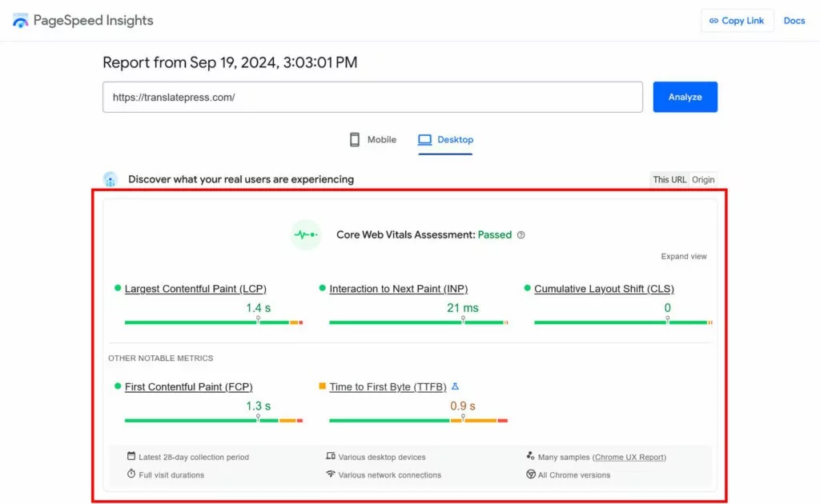
Task: Click the PageSpeed Insights logo icon
Action: 20,20
